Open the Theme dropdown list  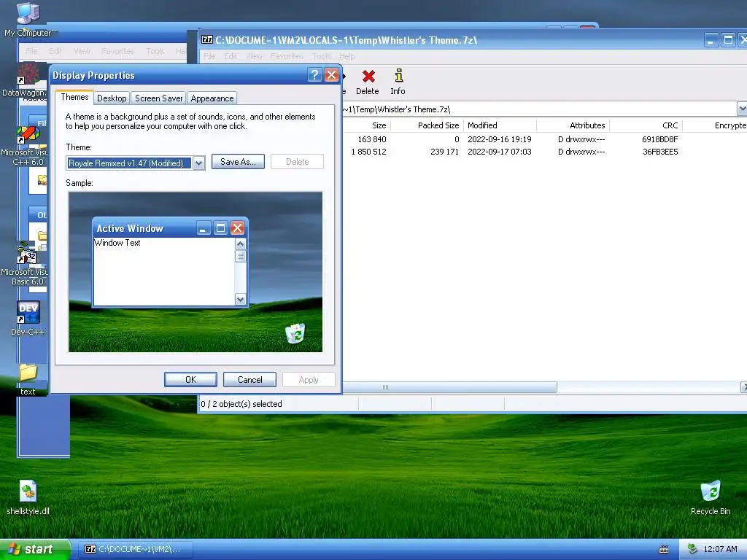click(198, 163)
